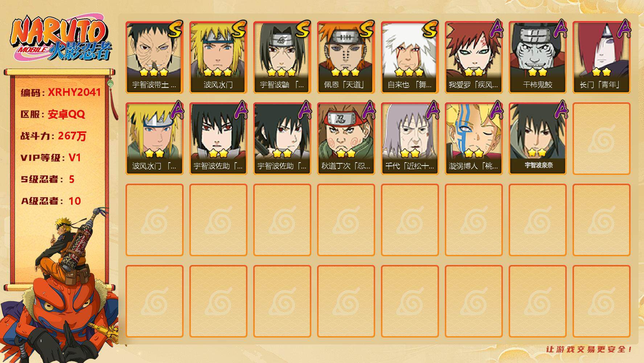The image size is (644, 363).
Task: Click the purple A badge on 长门 card
Action: click(624, 28)
